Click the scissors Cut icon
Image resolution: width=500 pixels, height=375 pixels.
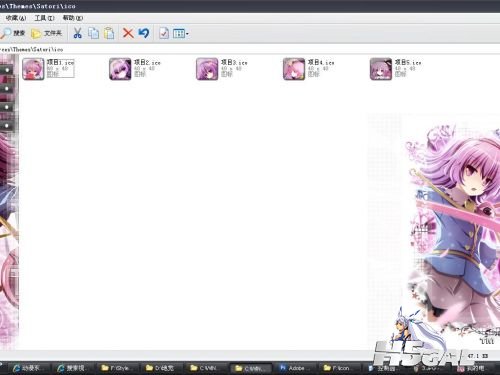(x=77, y=33)
